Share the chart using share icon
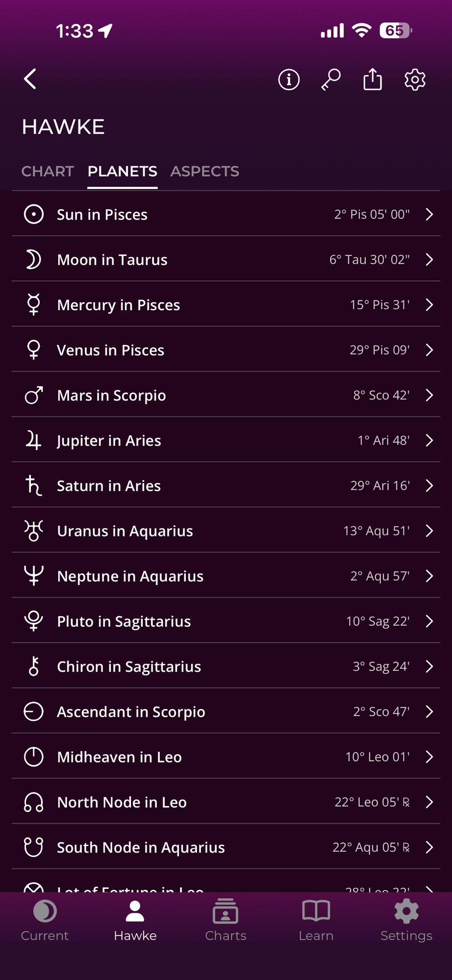The image size is (452, 980). click(373, 79)
